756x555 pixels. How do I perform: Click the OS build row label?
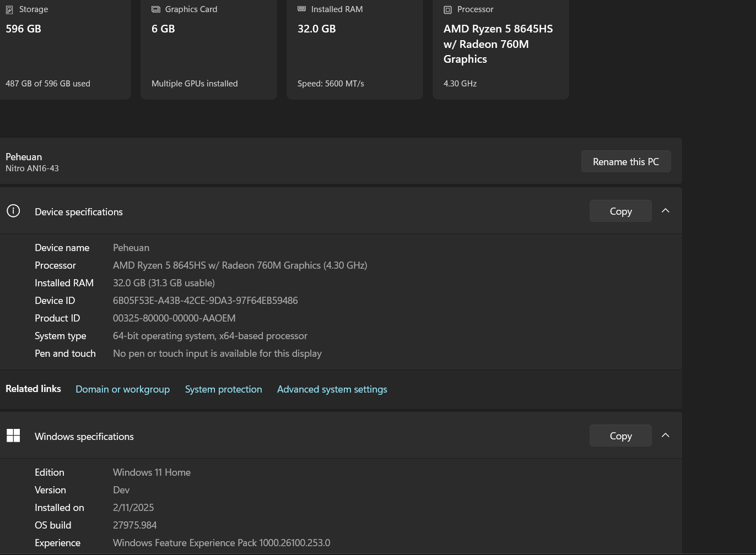click(x=53, y=525)
